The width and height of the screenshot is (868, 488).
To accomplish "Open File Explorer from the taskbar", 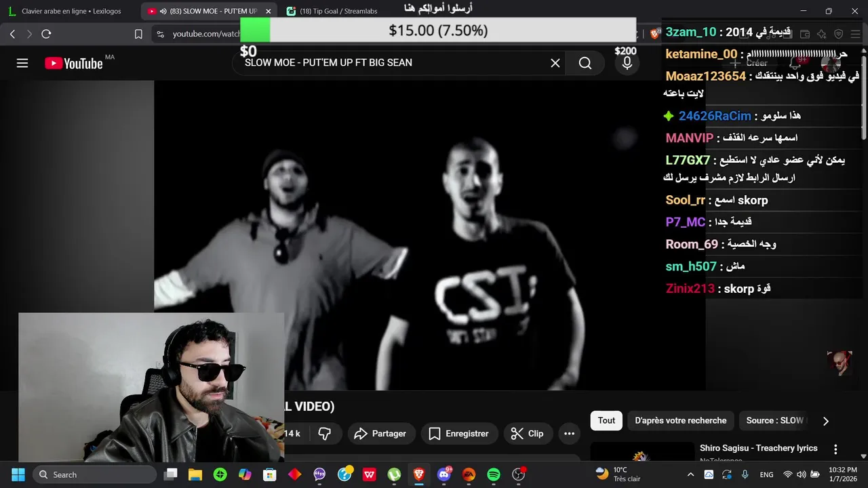I will point(195,474).
